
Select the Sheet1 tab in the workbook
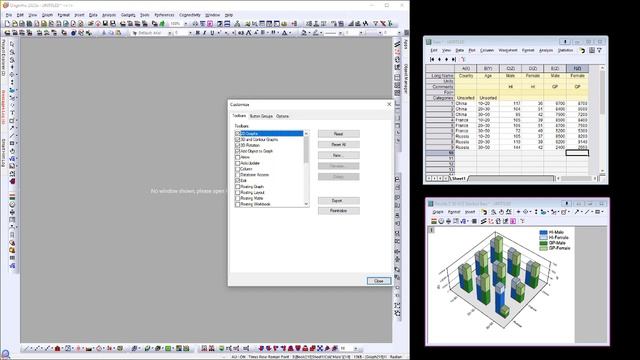459,178
